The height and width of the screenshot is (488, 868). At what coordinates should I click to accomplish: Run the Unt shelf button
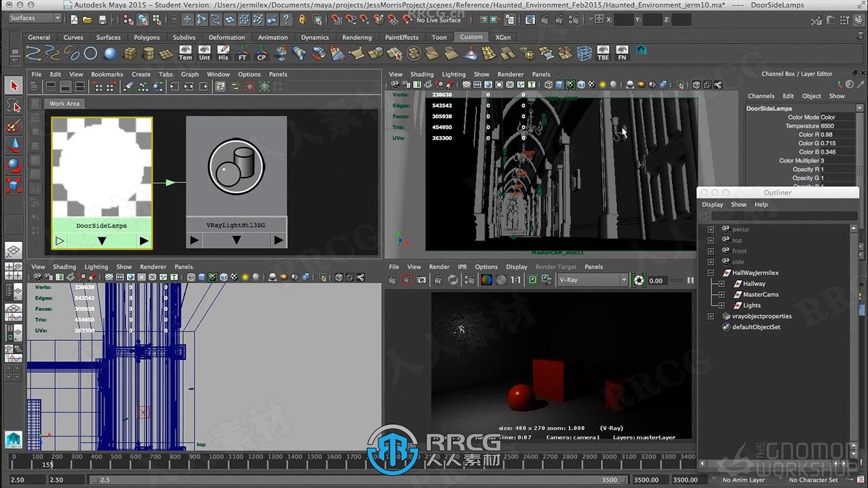pos(204,54)
